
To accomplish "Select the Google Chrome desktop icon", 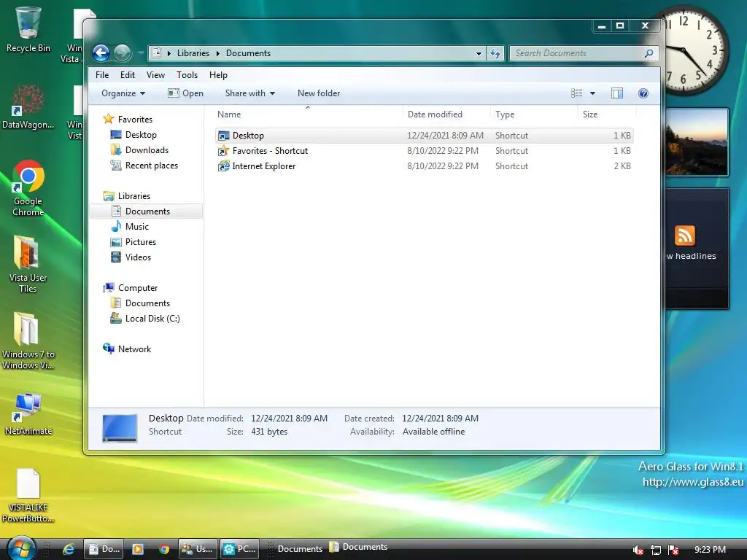I will click(28, 188).
